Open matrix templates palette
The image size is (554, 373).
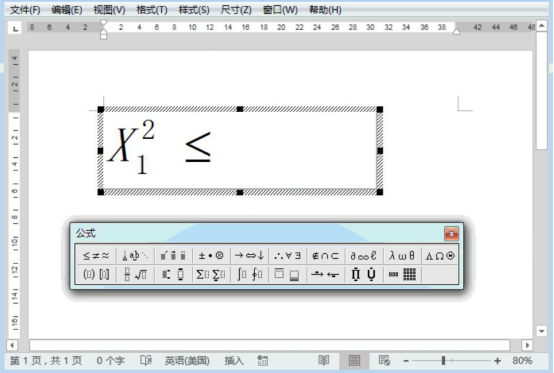pos(402,274)
